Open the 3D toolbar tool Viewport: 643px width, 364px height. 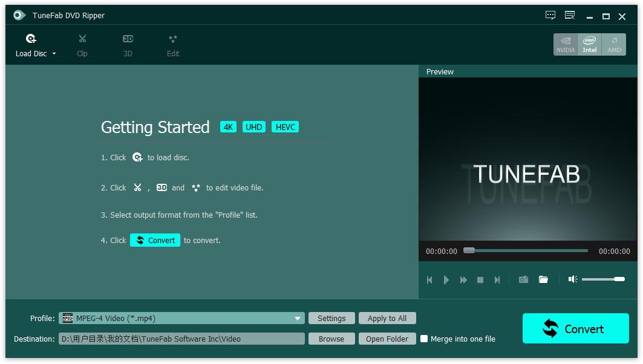tap(128, 45)
